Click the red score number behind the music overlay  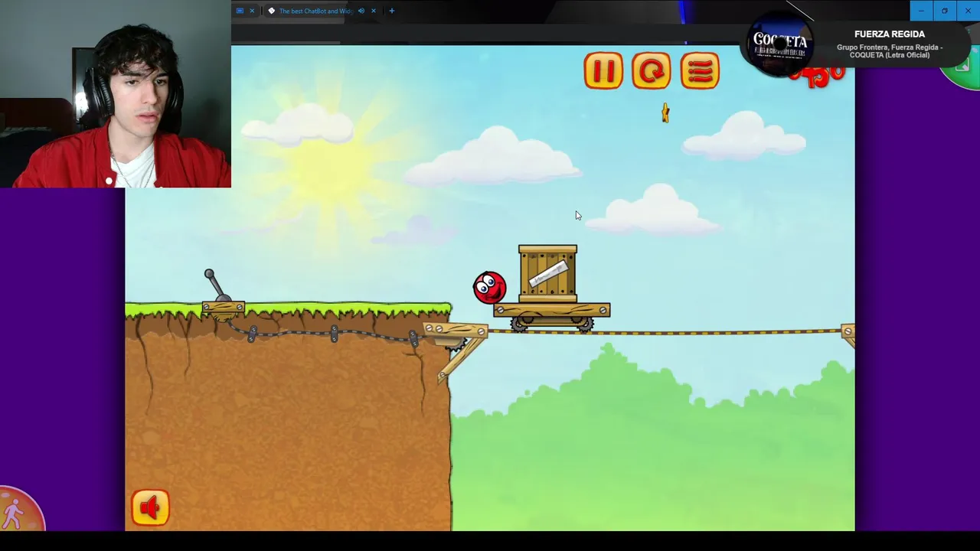coord(818,76)
